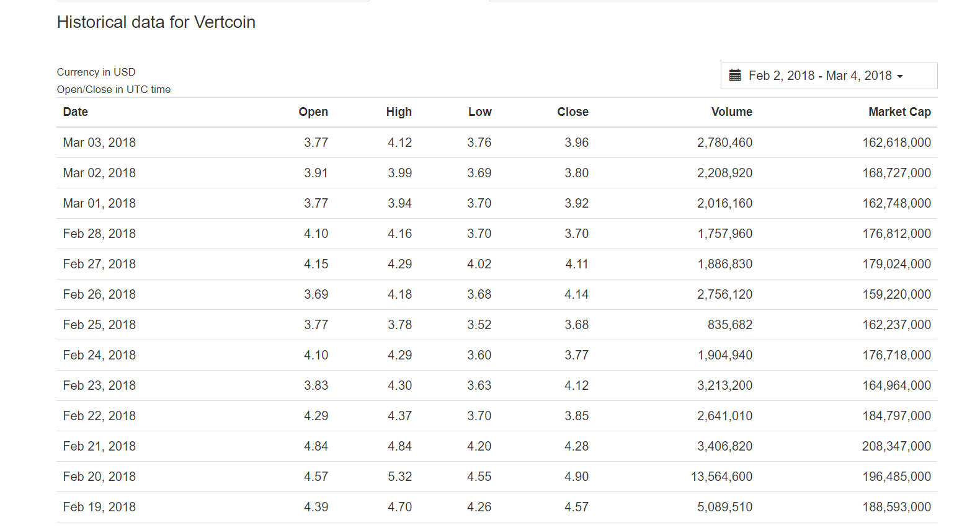Click the 3.52 low value for Feb 25

tap(479, 325)
